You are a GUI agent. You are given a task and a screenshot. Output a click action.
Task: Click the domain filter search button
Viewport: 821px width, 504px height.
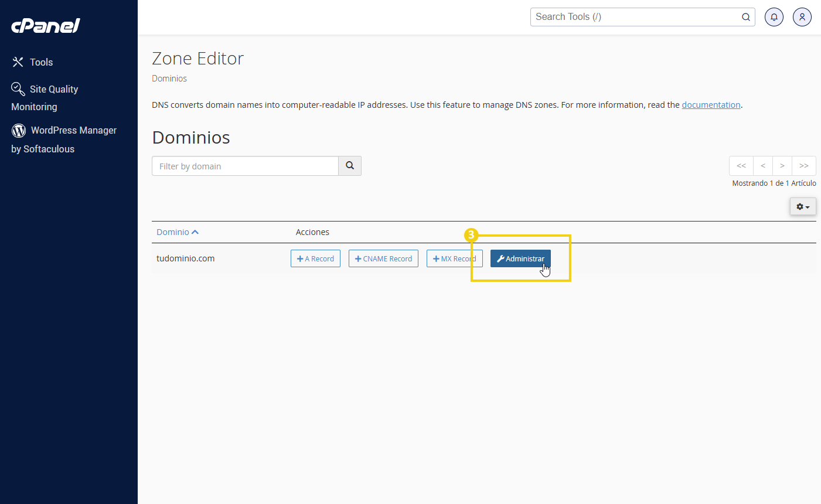pos(350,166)
